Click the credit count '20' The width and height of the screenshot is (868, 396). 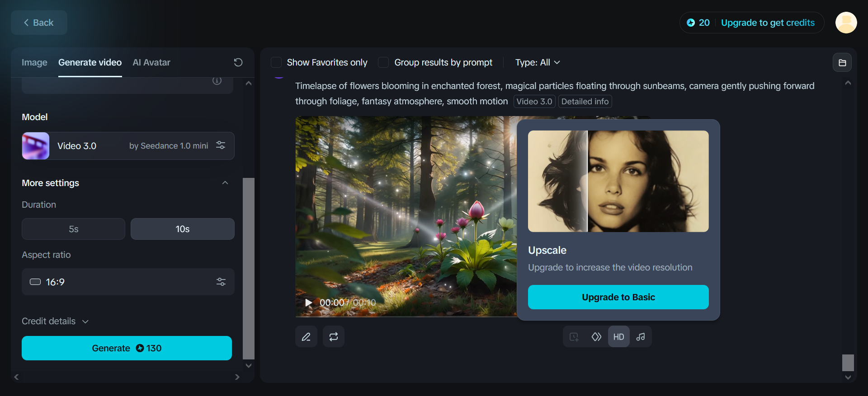tap(704, 23)
